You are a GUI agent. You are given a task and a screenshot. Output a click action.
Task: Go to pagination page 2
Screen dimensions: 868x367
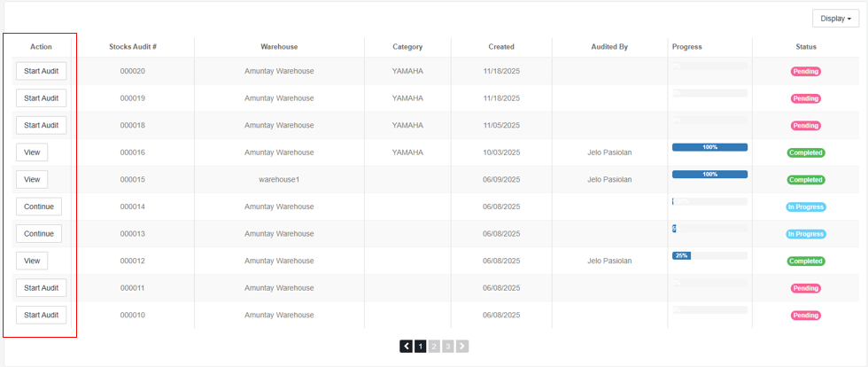click(435, 347)
